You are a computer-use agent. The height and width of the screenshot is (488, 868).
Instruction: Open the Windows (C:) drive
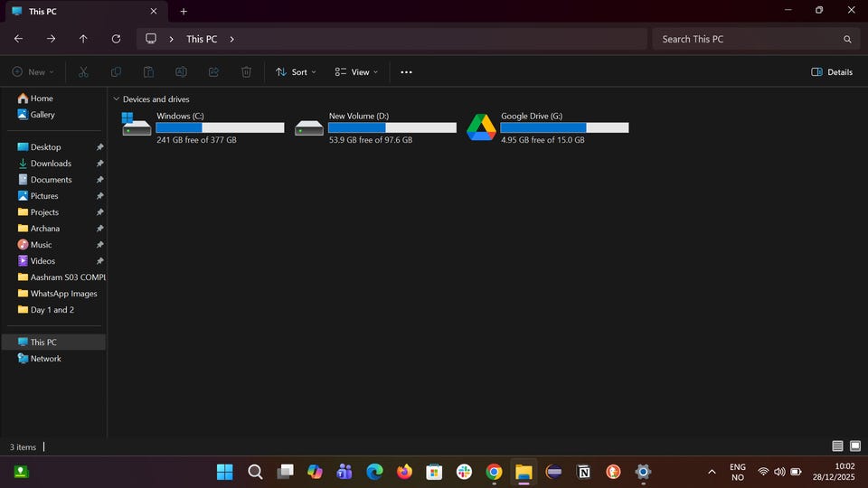pyautogui.click(x=203, y=127)
